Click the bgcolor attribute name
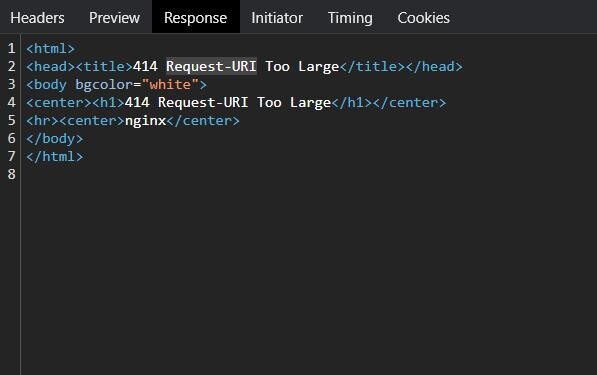This screenshot has width=597, height=375. coord(104,84)
